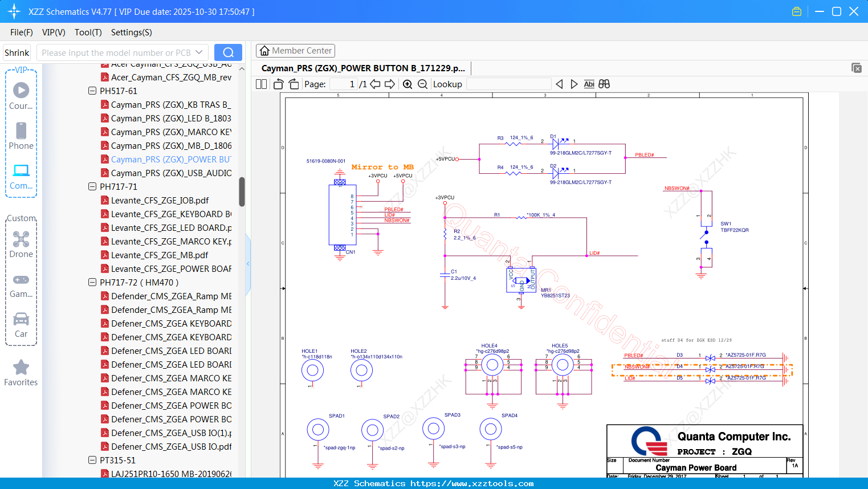Collapse the PH517-61 folder
The height and width of the screenshot is (489, 868).
[x=92, y=91]
